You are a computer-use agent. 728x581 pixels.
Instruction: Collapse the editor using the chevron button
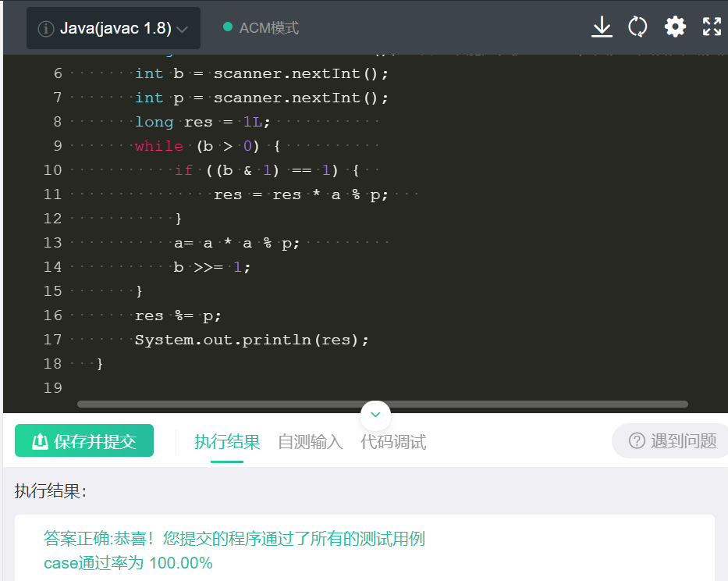pos(375,415)
